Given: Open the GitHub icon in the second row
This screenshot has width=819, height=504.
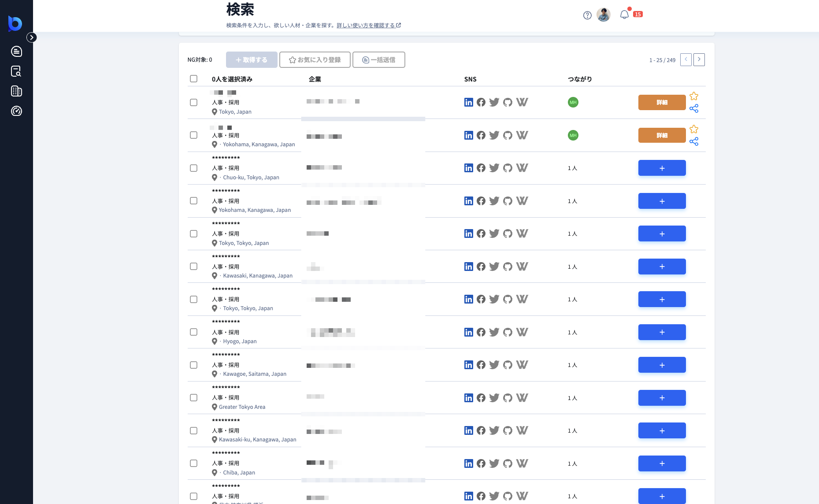Looking at the screenshot, I should [508, 135].
